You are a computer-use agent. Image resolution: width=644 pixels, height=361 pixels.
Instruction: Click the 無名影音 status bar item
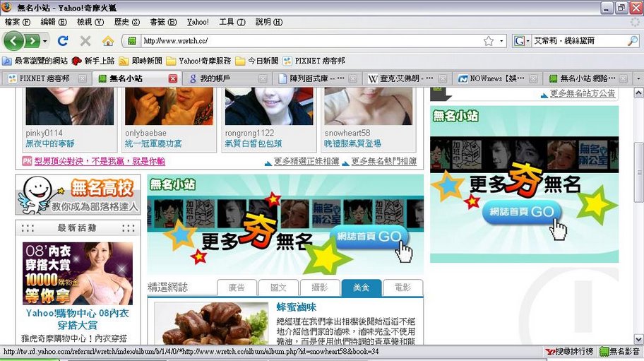[x=619, y=352]
